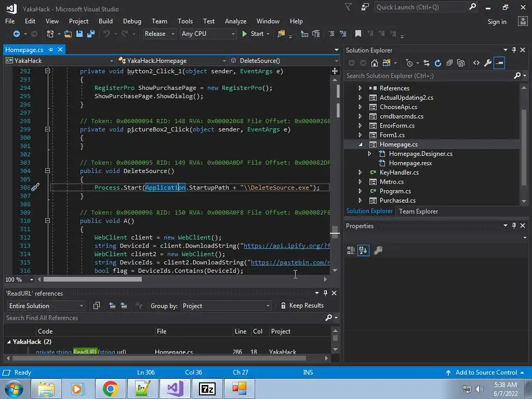Viewport: 532px width, 399px height.
Task: Click the screwdriver quick actions icon at line 306
Action: pos(35,187)
